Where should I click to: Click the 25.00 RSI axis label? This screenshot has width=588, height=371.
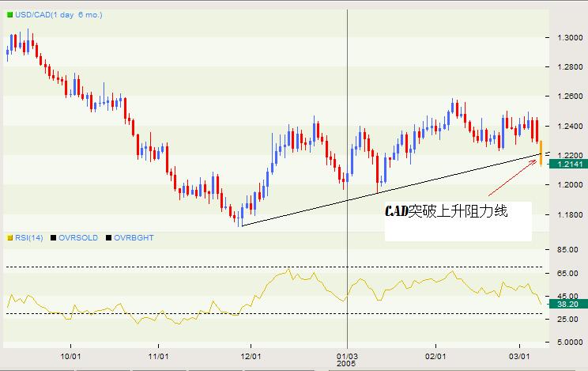coord(567,319)
